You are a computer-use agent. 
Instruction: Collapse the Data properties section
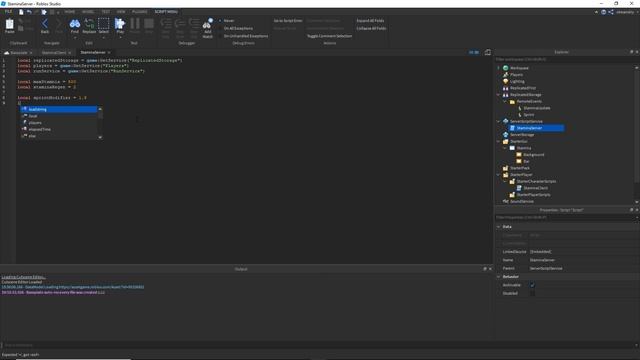(498, 227)
